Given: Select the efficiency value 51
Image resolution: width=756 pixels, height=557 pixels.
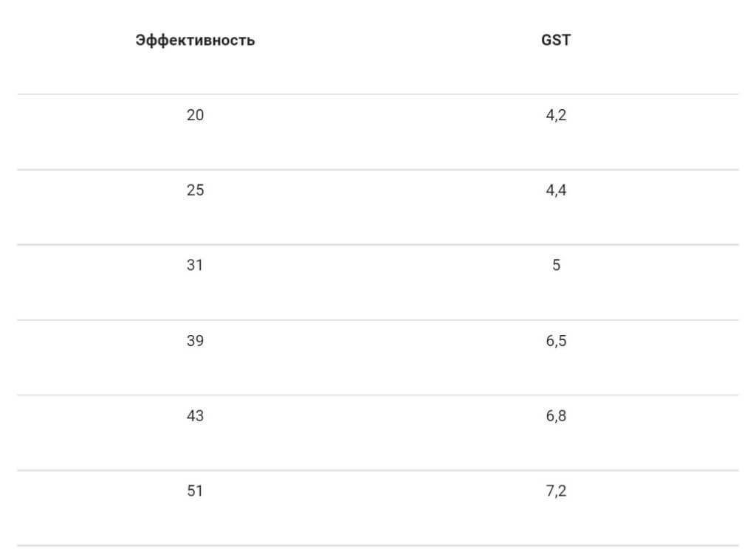Looking at the screenshot, I should click(x=195, y=491).
